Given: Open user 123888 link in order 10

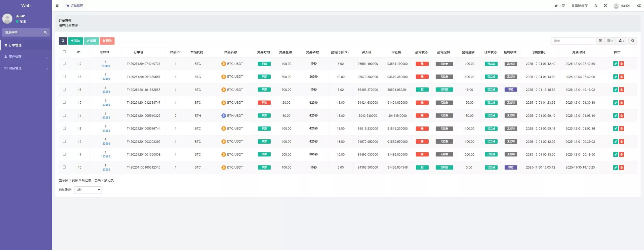Looking at the screenshot, I should (x=105, y=170).
